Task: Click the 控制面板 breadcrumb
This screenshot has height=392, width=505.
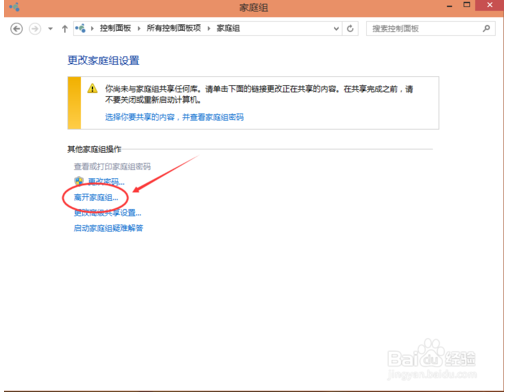Action: coord(115,28)
